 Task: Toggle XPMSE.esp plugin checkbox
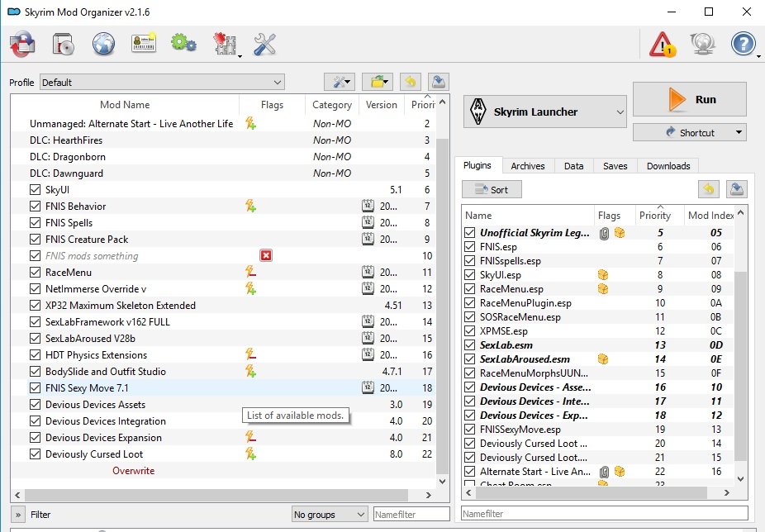click(470, 331)
